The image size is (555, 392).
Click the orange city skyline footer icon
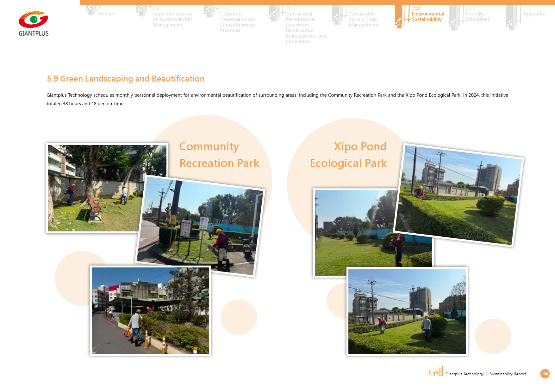(x=436, y=371)
